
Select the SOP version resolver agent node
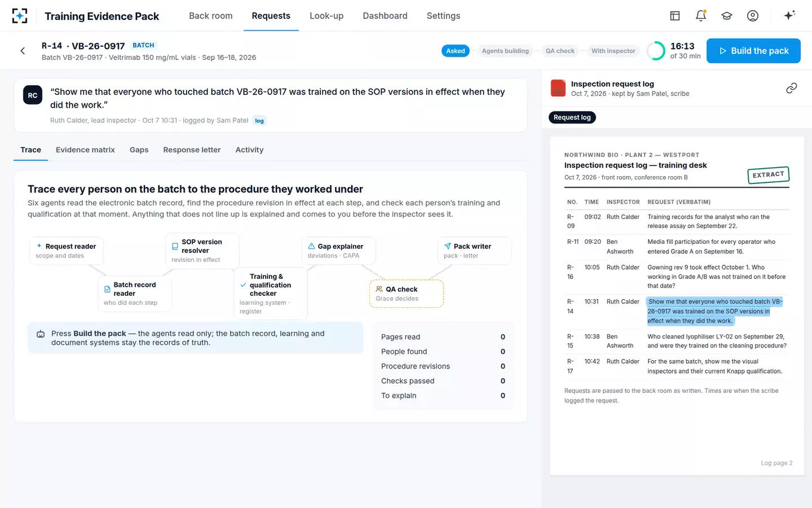coord(202,251)
